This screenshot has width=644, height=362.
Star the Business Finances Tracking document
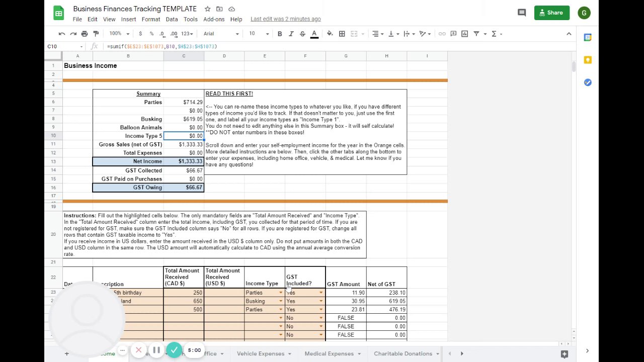207,9
